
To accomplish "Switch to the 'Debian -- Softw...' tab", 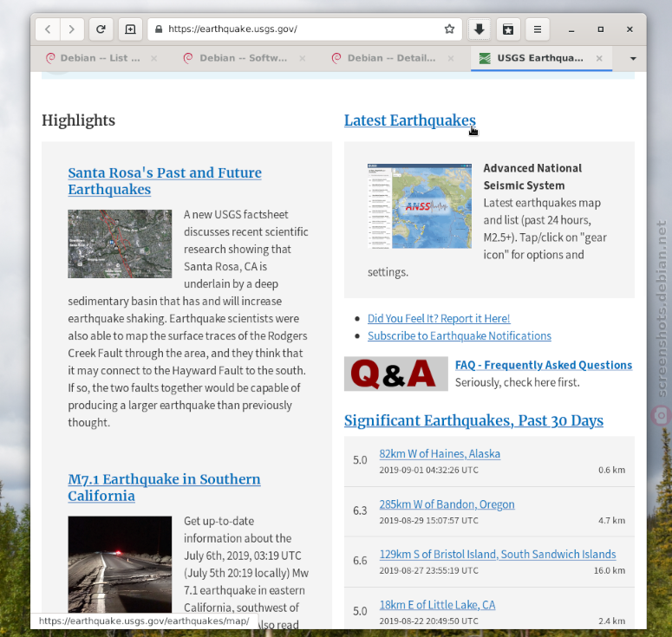I will [x=243, y=58].
